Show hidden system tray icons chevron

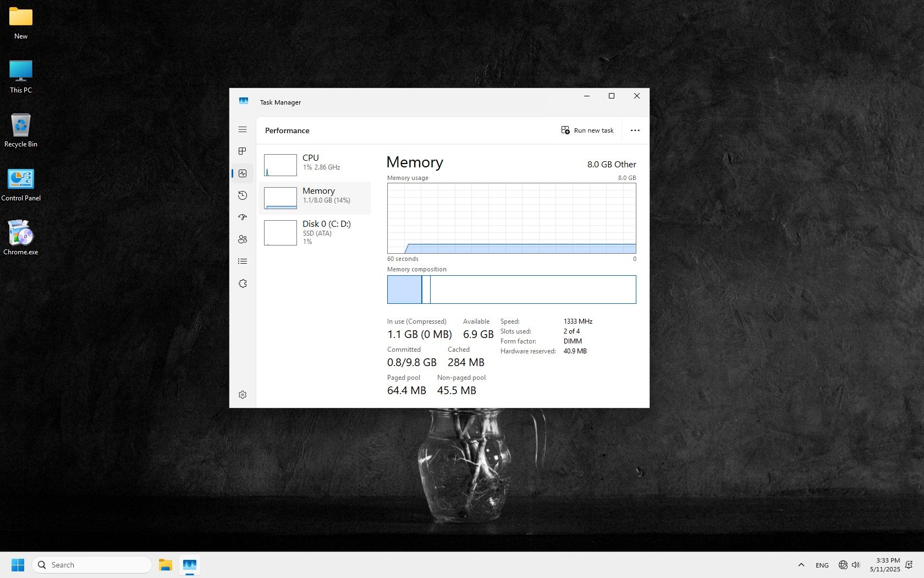point(801,565)
